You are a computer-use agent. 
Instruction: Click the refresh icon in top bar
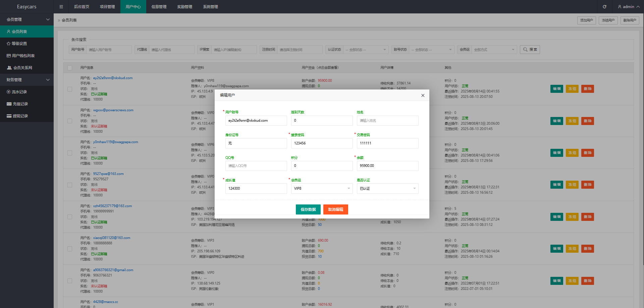[604, 7]
